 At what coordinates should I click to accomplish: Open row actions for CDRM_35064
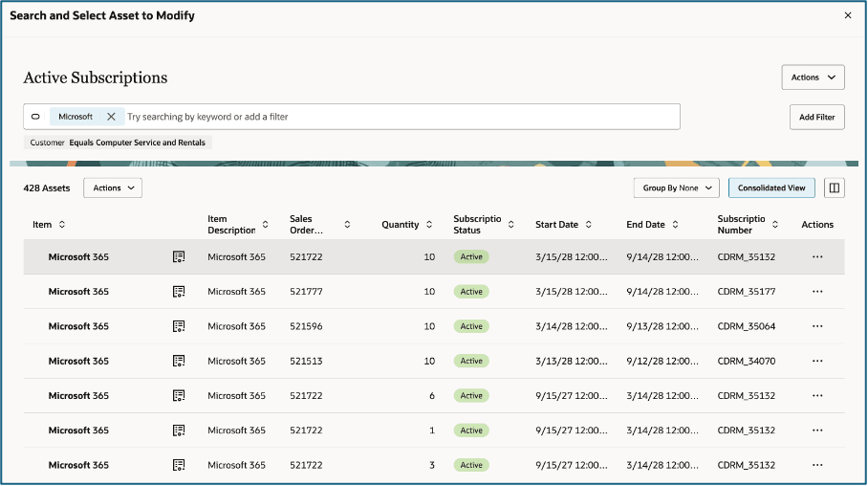coord(817,326)
